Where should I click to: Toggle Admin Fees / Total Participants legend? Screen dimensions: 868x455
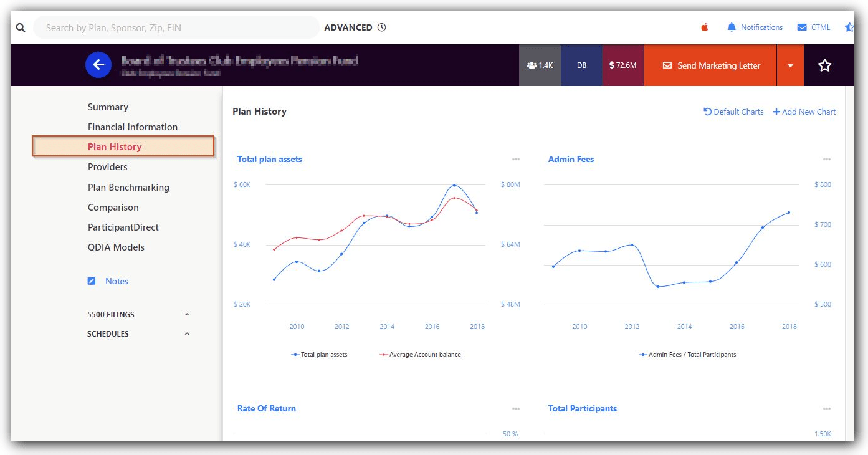pos(687,355)
